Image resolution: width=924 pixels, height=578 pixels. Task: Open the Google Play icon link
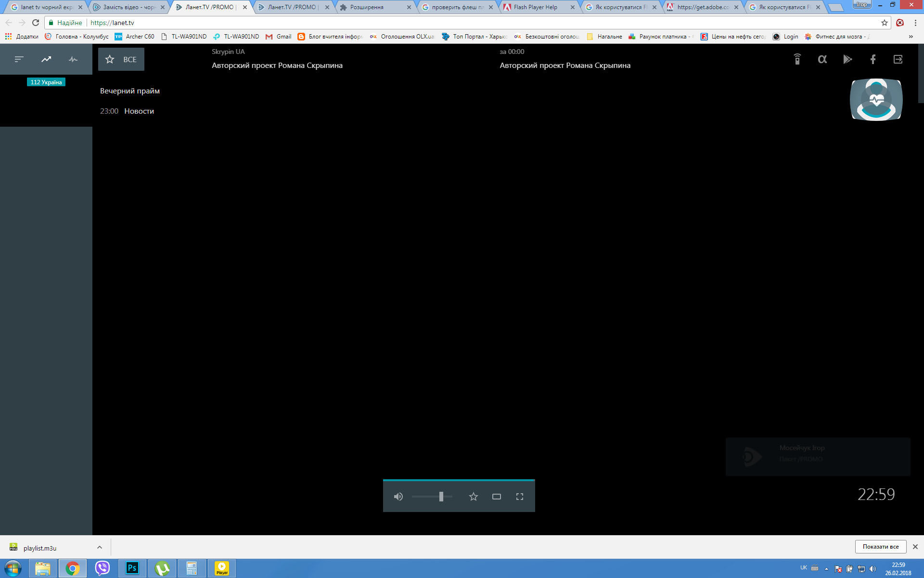point(847,59)
